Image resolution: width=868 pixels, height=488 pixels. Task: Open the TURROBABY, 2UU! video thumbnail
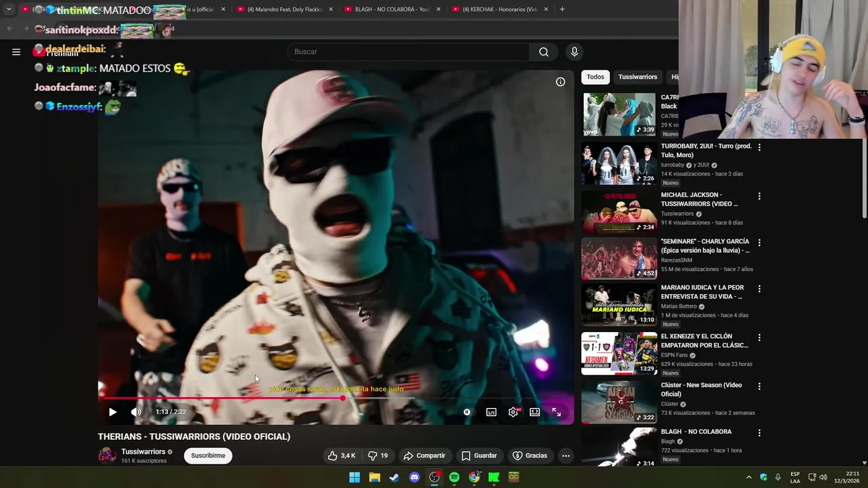pos(619,163)
